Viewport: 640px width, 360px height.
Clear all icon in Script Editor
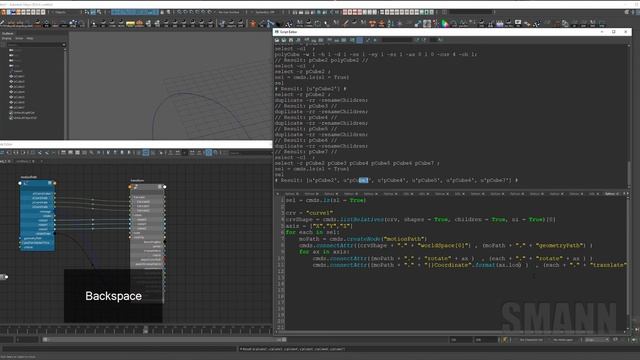pyautogui.click(x=320, y=40)
